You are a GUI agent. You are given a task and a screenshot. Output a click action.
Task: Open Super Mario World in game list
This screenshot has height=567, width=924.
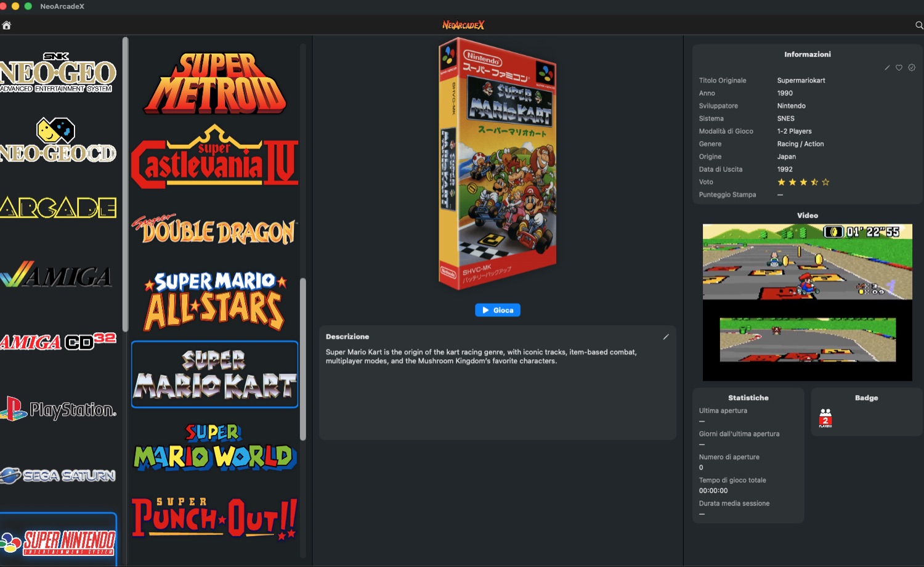coord(215,447)
